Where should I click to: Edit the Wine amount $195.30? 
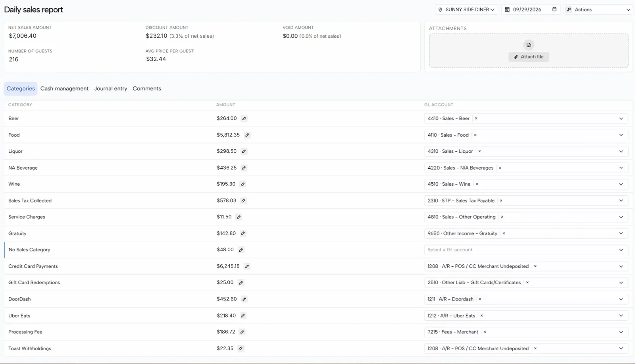point(242,184)
